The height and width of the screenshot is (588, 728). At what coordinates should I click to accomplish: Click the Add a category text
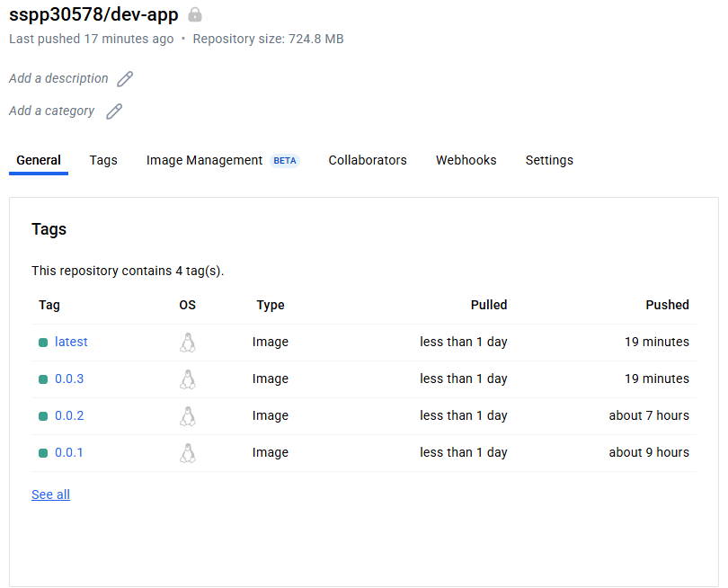51,111
